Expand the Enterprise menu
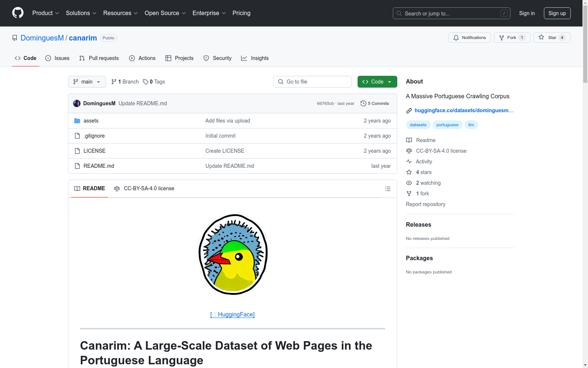588x368 pixels. click(209, 13)
